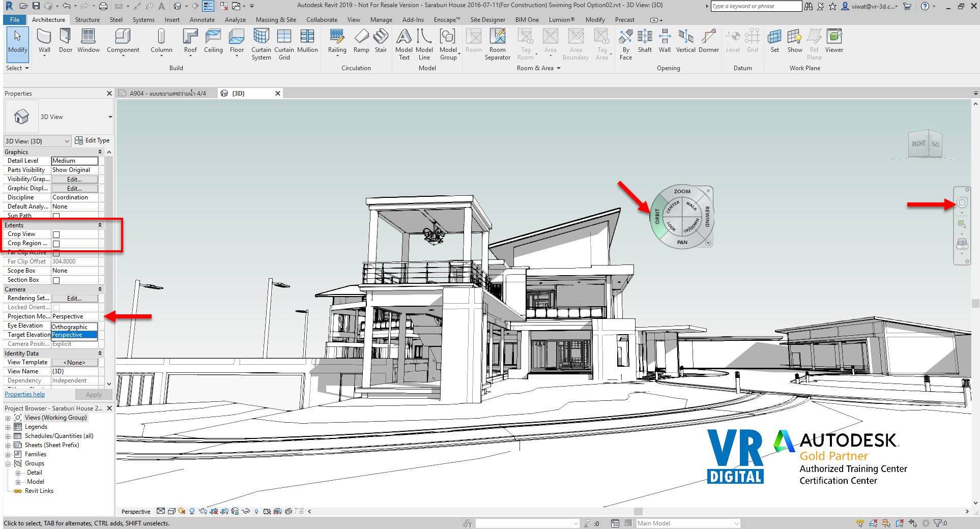Pick the Ceiling tool
Screen dimensions: 980x529
(x=213, y=41)
